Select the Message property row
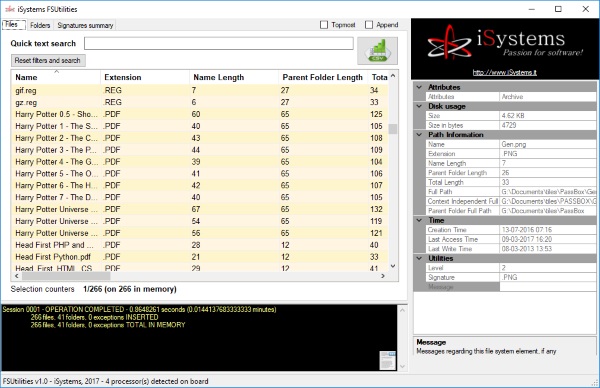The width and height of the screenshot is (600, 388). tap(511, 287)
